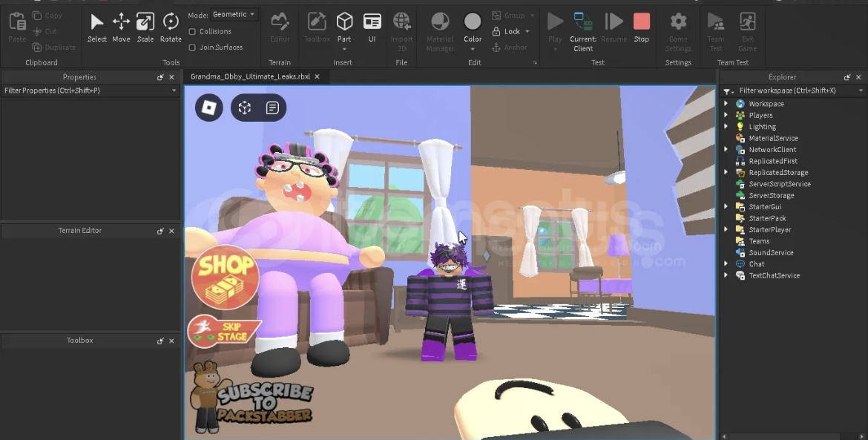Expand the Workspace tree node
Viewport: 868px width, 440px height.
click(726, 103)
